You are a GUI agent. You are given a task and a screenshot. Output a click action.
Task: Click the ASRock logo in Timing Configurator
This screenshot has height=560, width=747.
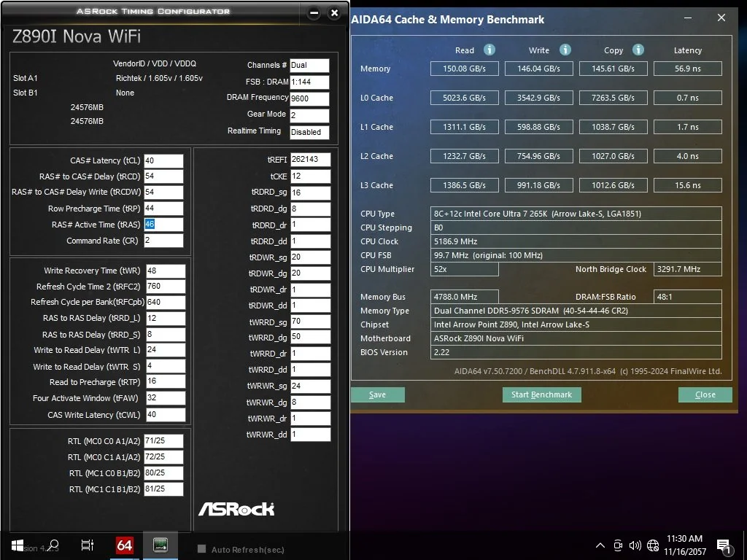coord(236,509)
